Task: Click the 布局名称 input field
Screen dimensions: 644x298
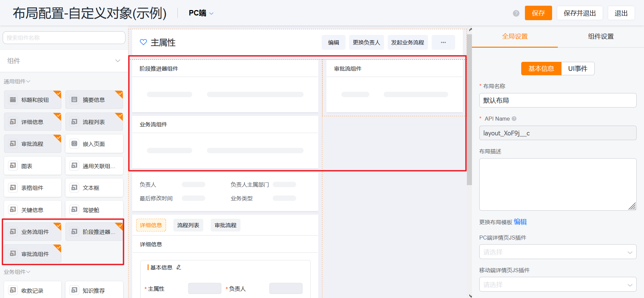Action: tap(558, 100)
